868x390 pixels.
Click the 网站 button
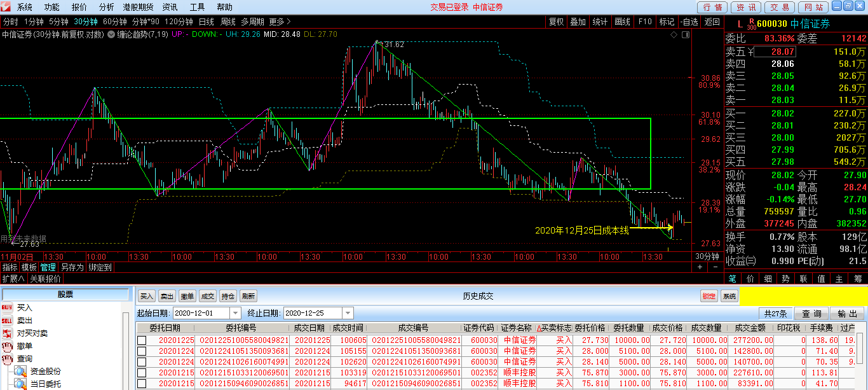(x=812, y=7)
